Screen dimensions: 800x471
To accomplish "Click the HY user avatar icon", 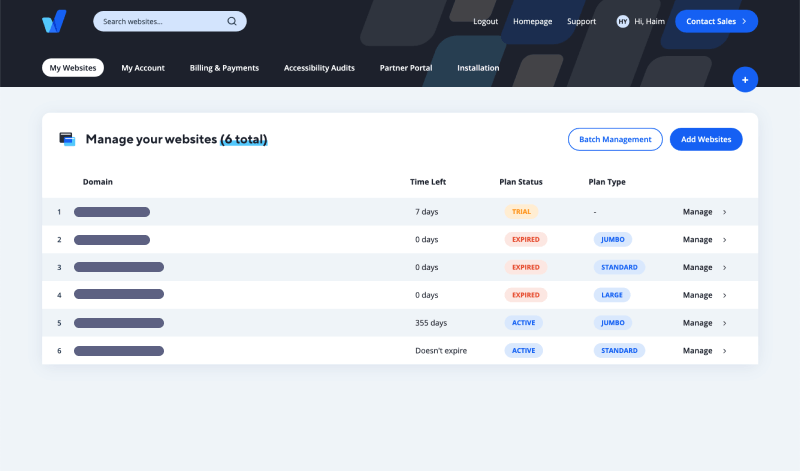I will (623, 21).
